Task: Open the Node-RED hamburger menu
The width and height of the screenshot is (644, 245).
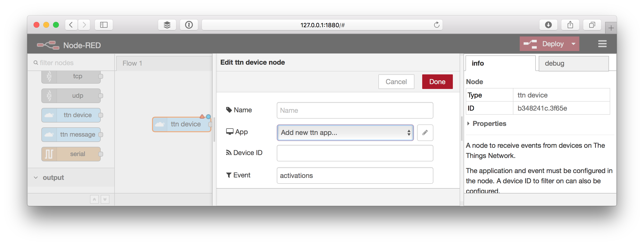Action: click(x=602, y=44)
